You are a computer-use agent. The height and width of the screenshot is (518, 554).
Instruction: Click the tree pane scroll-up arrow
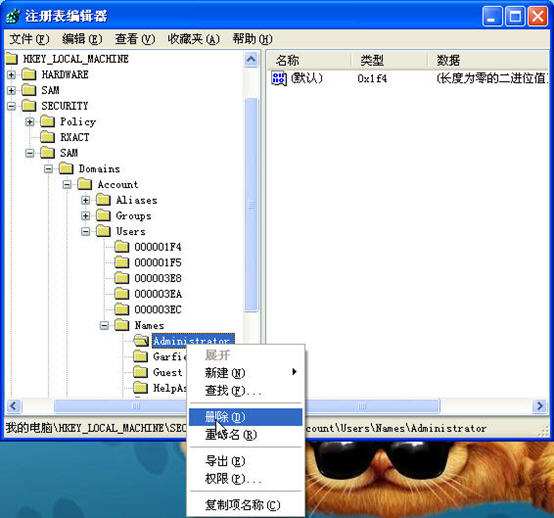click(251, 59)
